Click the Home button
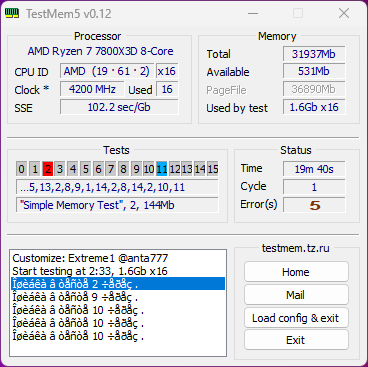The height and width of the screenshot is (367, 368). [296, 272]
